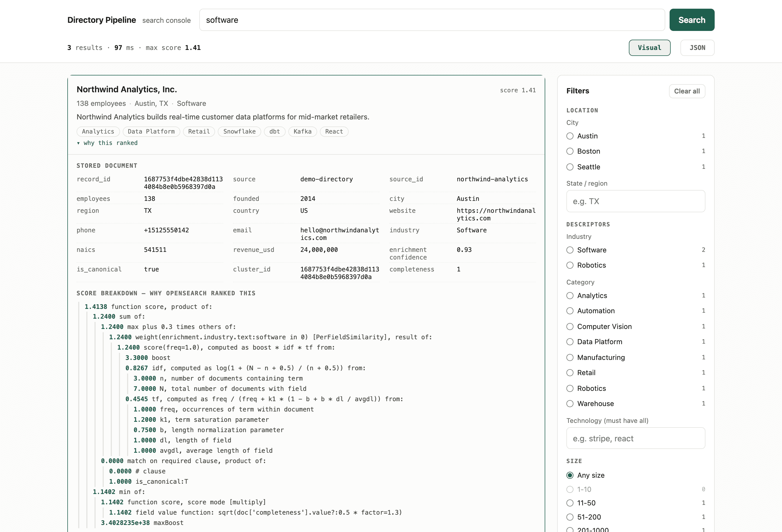Click the Snowflake tag chip
Image resolution: width=782 pixels, height=532 pixels.
coord(239,131)
